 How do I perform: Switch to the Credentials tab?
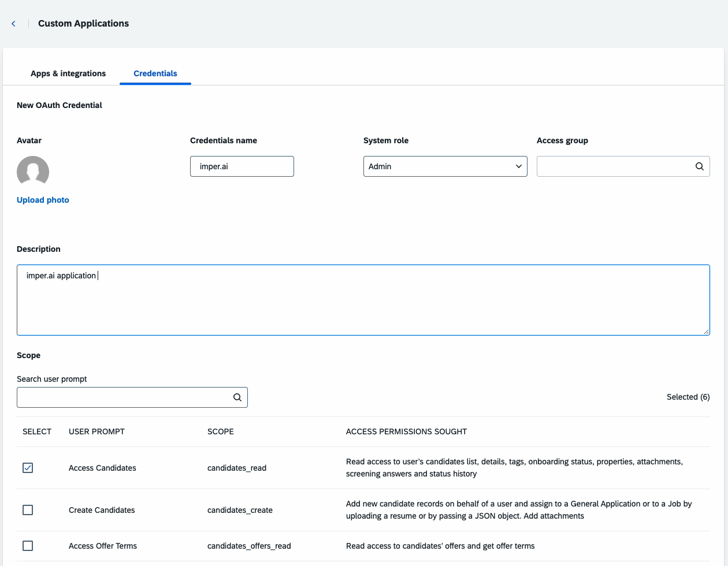(x=155, y=73)
